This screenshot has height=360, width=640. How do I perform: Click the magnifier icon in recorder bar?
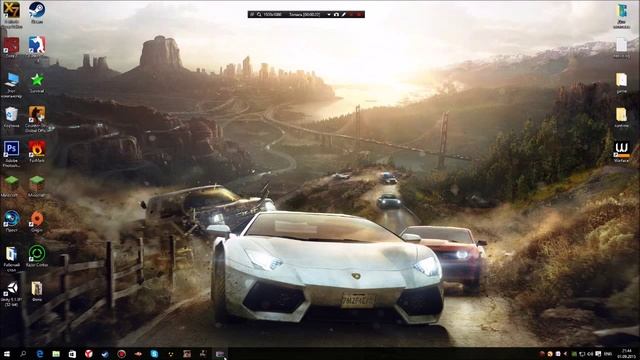259,14
